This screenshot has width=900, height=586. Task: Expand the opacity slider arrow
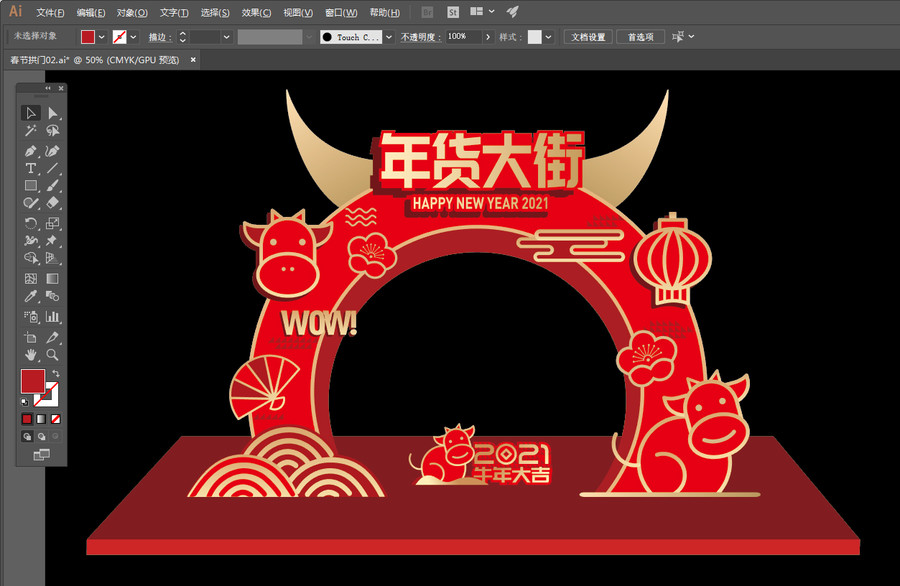[x=488, y=37]
